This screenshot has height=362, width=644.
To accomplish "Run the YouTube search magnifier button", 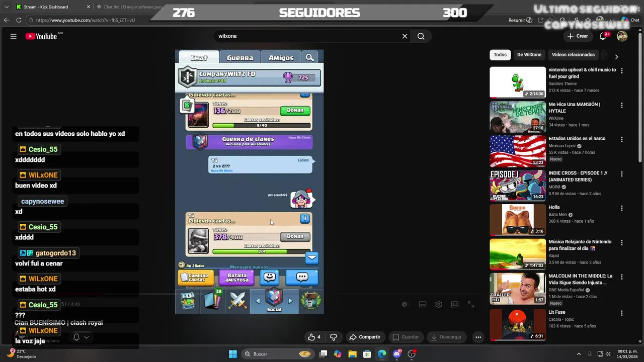I will pyautogui.click(x=421, y=36).
